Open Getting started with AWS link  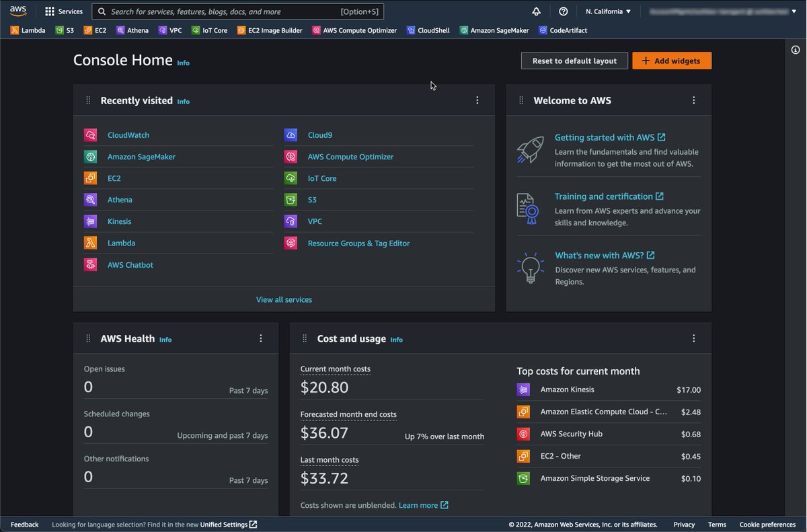click(x=610, y=137)
